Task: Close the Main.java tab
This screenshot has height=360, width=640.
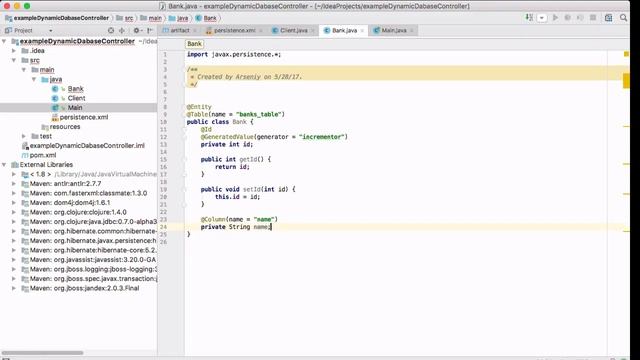Action: click(x=411, y=31)
